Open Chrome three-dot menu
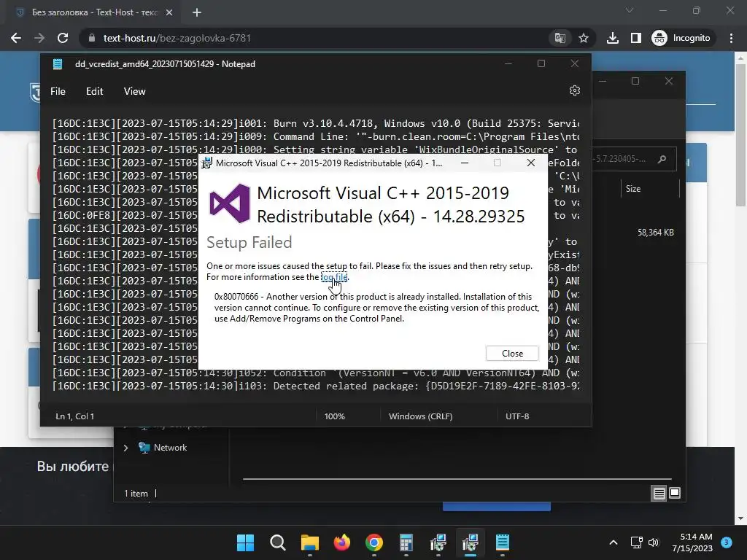 point(731,38)
